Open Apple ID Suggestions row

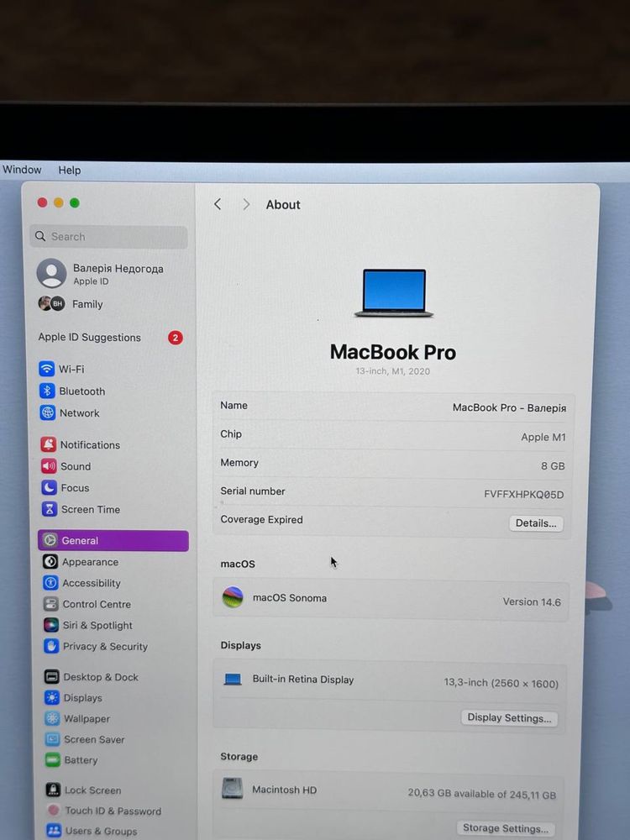pos(110,338)
